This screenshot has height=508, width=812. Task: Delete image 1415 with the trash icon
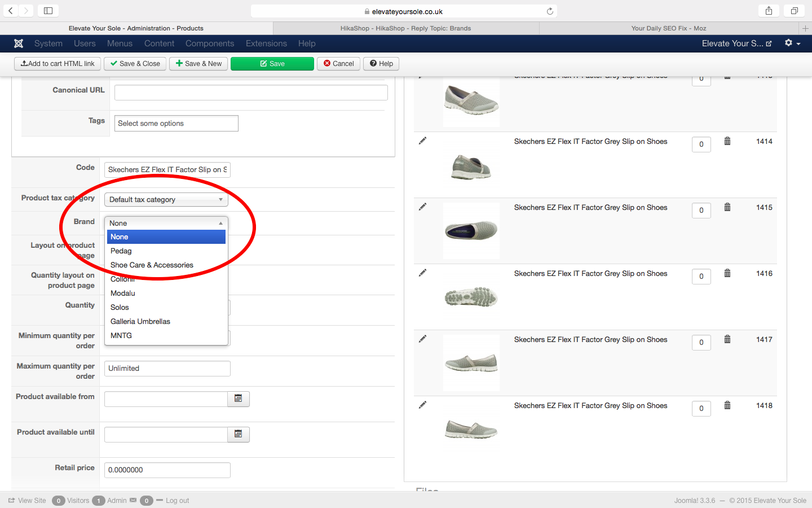coord(727,207)
